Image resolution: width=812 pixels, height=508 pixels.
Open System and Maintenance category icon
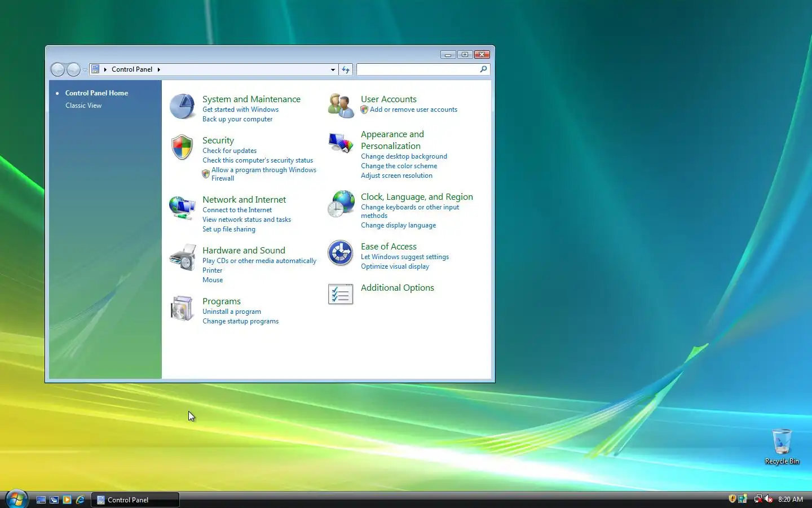tap(182, 106)
